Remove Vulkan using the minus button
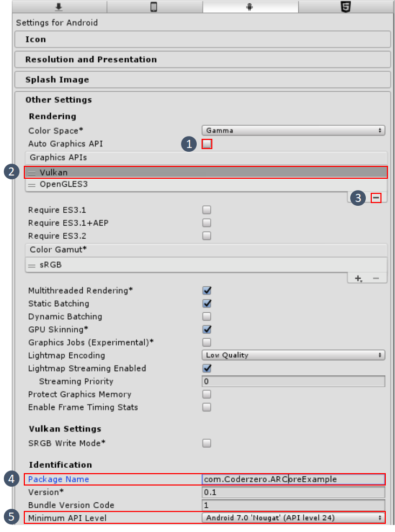Image resolution: width=395 pixels, height=532 pixels. coord(376,197)
